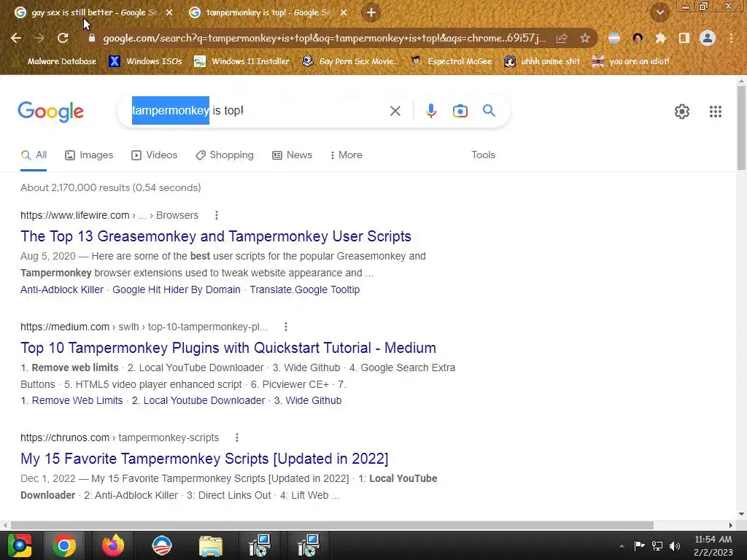Click inside the Google search input field
The image size is (747, 560).
[x=258, y=111]
